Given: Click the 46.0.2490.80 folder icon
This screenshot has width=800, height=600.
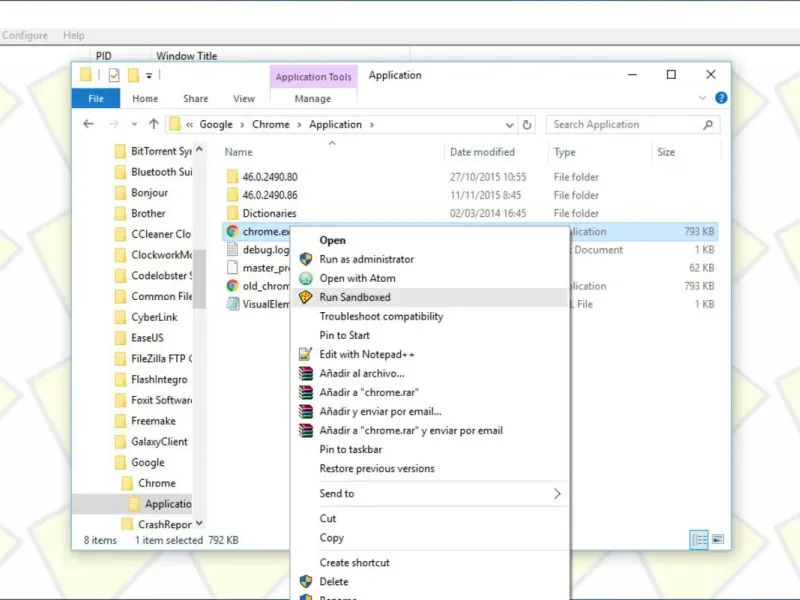Looking at the screenshot, I should tap(232, 177).
